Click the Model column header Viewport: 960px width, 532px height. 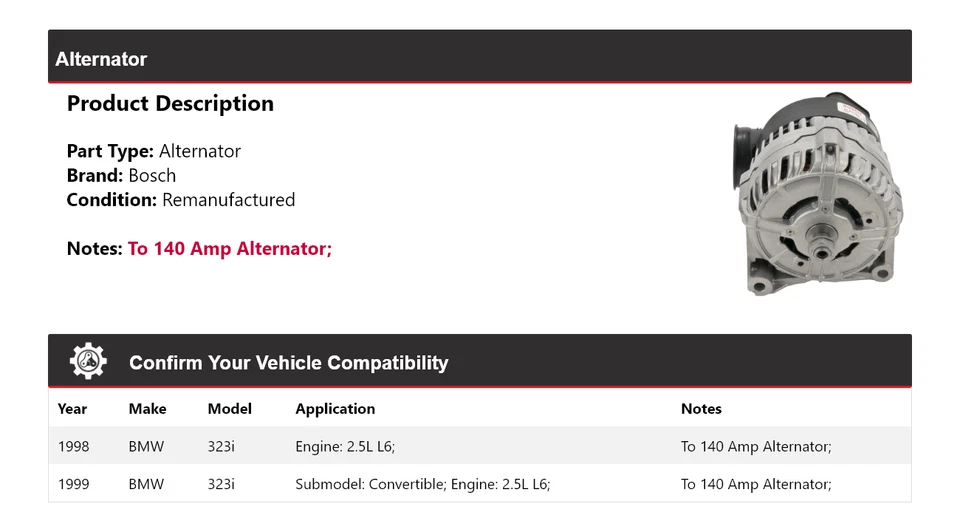pyautogui.click(x=230, y=408)
